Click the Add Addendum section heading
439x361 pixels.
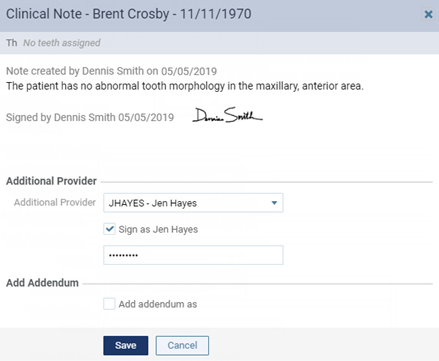[42, 283]
